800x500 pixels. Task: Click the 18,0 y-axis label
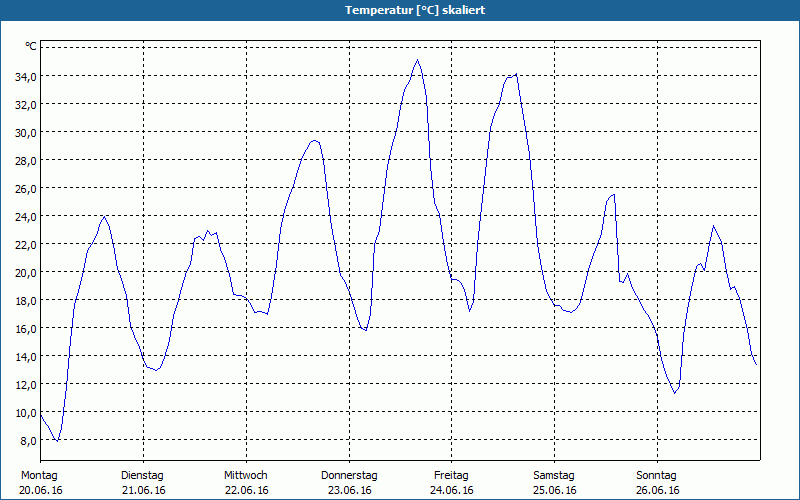[x=26, y=301]
